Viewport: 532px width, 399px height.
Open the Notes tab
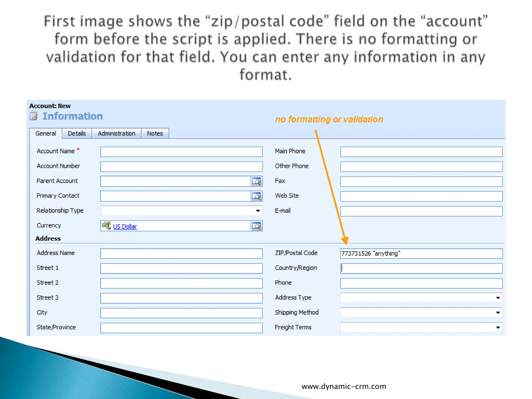coord(155,134)
